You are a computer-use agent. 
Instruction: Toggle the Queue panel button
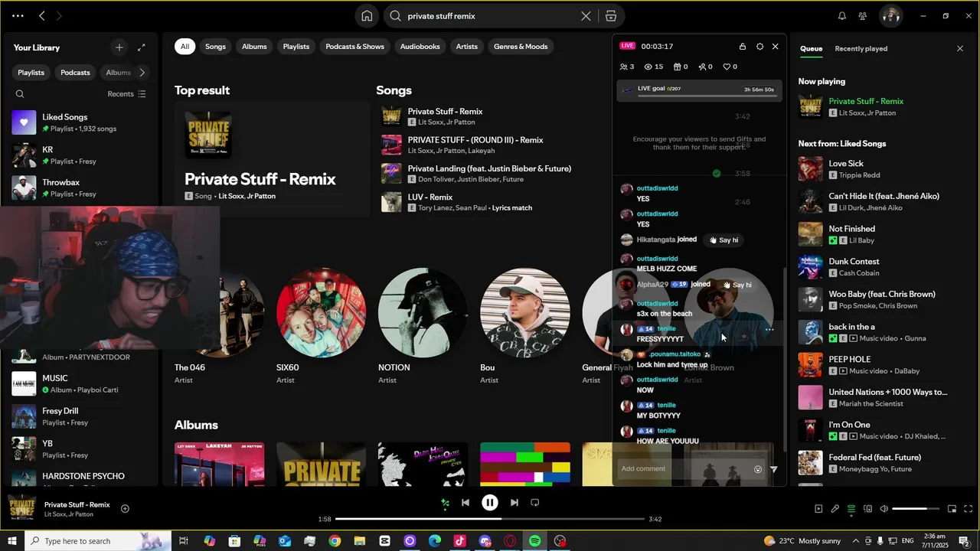[851, 509]
